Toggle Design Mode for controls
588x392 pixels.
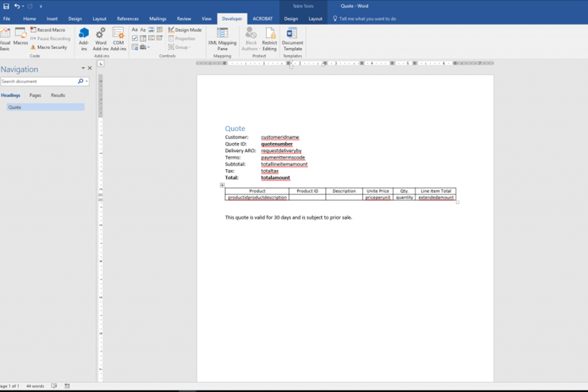[x=184, y=29]
